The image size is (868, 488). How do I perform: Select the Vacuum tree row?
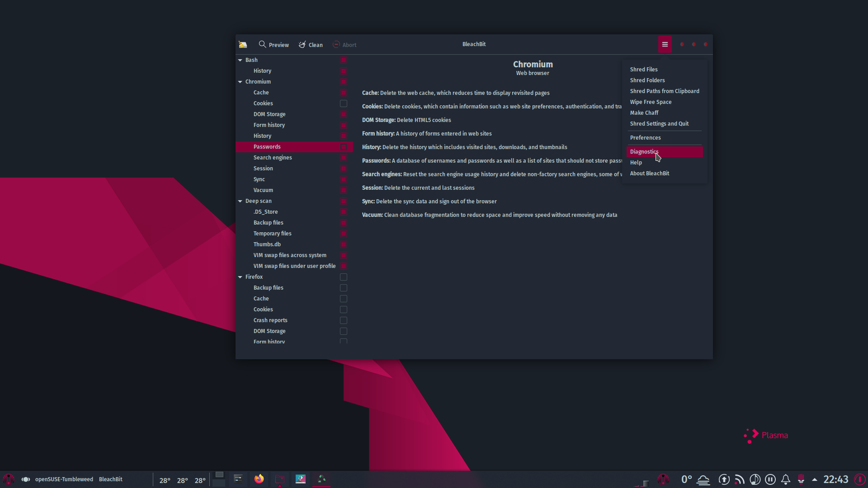point(294,190)
